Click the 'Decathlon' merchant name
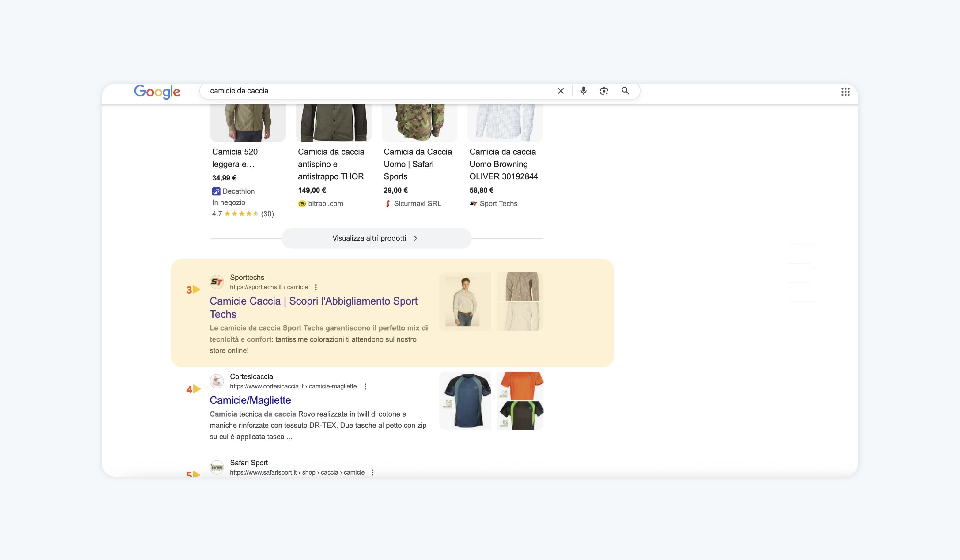960x560 pixels. (239, 191)
